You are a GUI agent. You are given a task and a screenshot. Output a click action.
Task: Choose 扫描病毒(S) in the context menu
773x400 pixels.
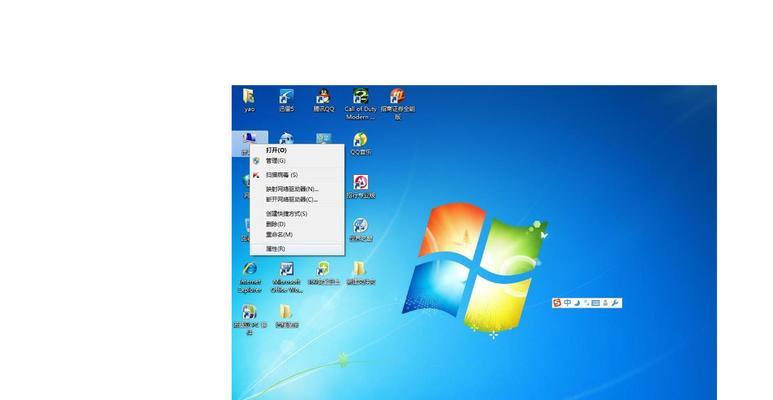297,175
